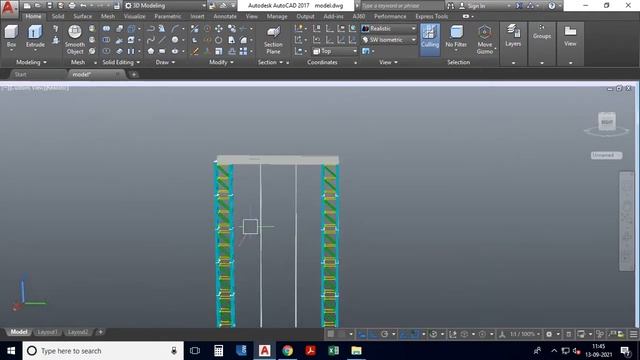Open the Calculator taskbar icon
The width and height of the screenshot is (640, 360).
click(x=218, y=351)
